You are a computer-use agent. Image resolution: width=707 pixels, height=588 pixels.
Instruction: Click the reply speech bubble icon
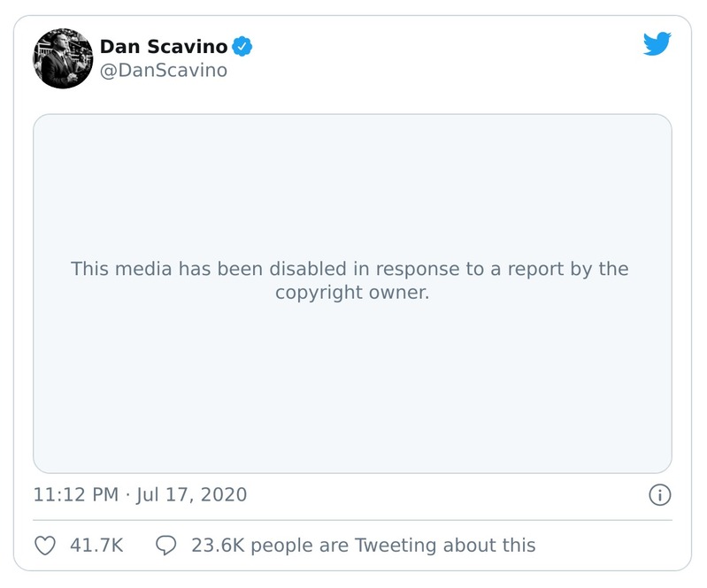[x=165, y=545]
